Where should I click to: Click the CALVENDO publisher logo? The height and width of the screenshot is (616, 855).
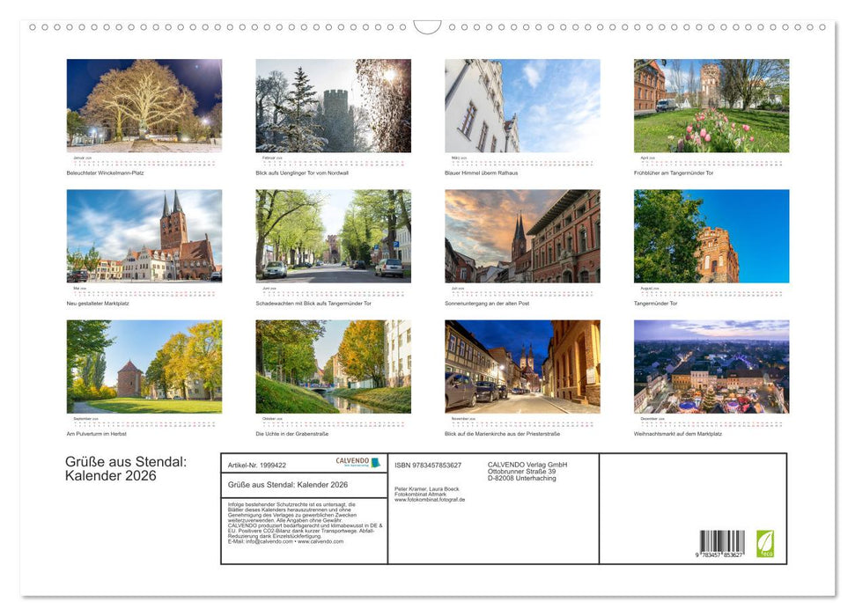tap(357, 461)
